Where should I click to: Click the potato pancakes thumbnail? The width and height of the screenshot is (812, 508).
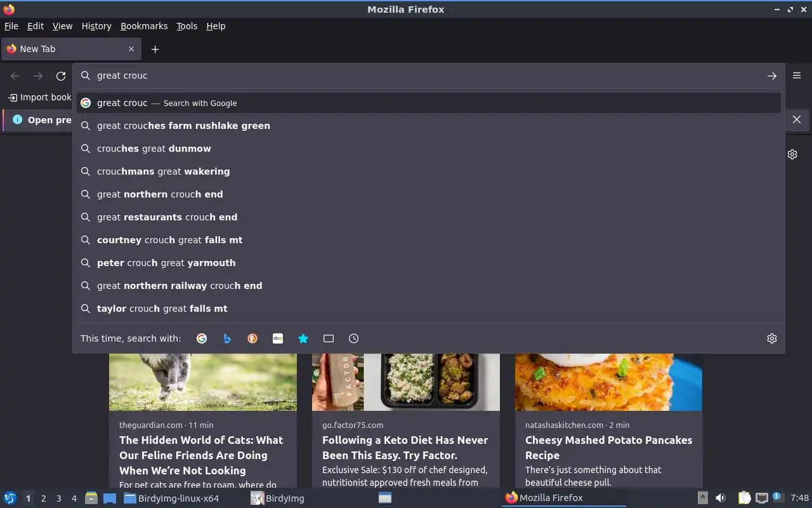pyautogui.click(x=609, y=382)
